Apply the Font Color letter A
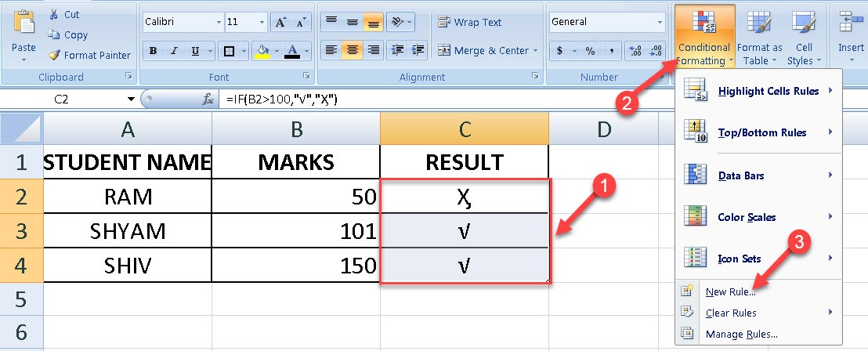868x351 pixels. click(x=291, y=51)
